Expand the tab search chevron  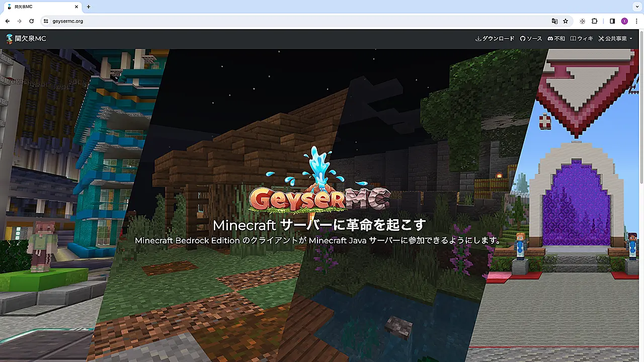[636, 7]
